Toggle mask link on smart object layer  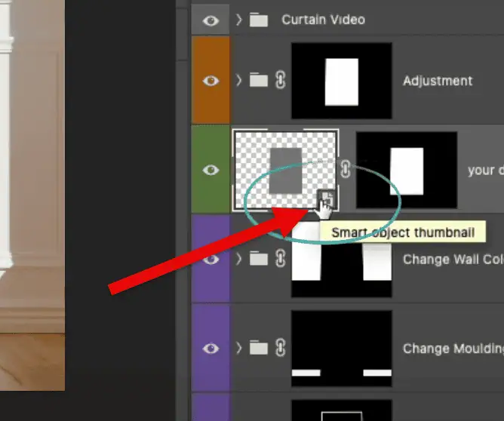[346, 169]
